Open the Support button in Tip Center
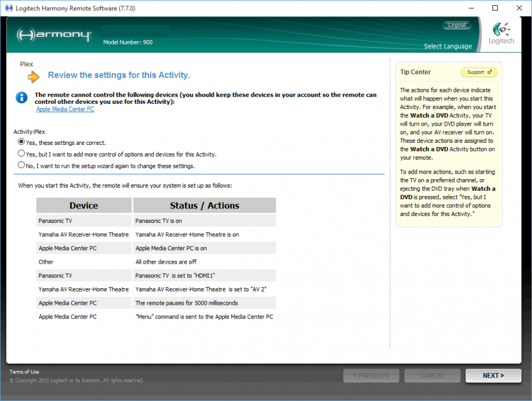Screen dimensions: 532x401 point(479,72)
